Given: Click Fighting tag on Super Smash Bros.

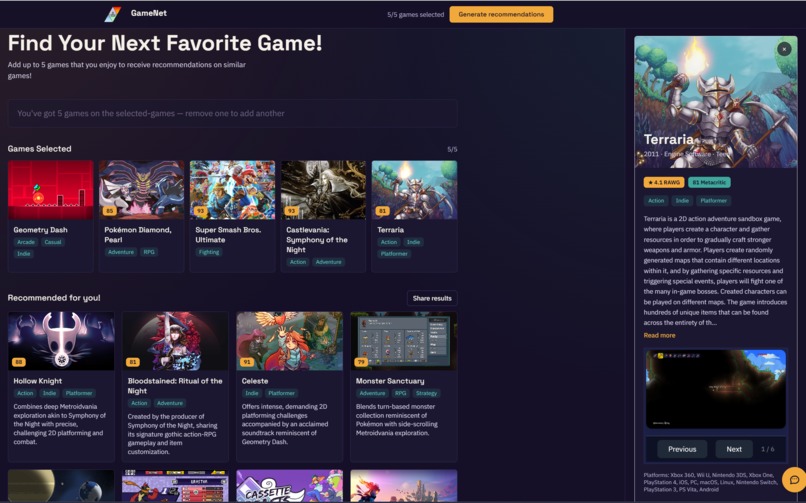Looking at the screenshot, I should 209,252.
